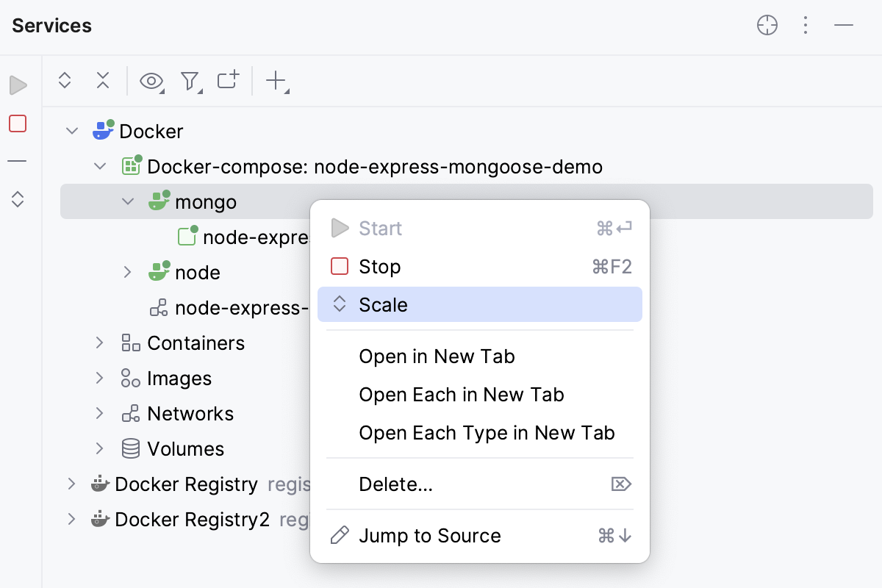Open the View Options eye icon
882x588 pixels.
click(151, 82)
